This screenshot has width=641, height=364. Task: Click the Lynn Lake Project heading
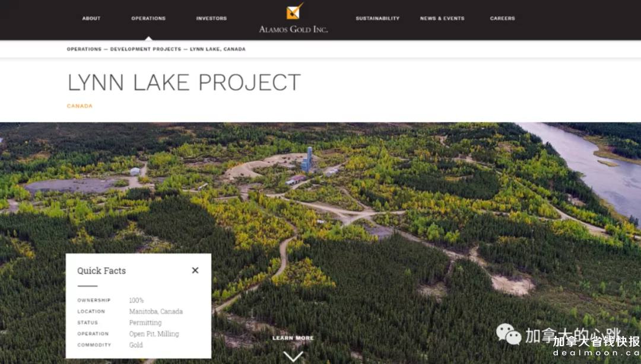(184, 83)
